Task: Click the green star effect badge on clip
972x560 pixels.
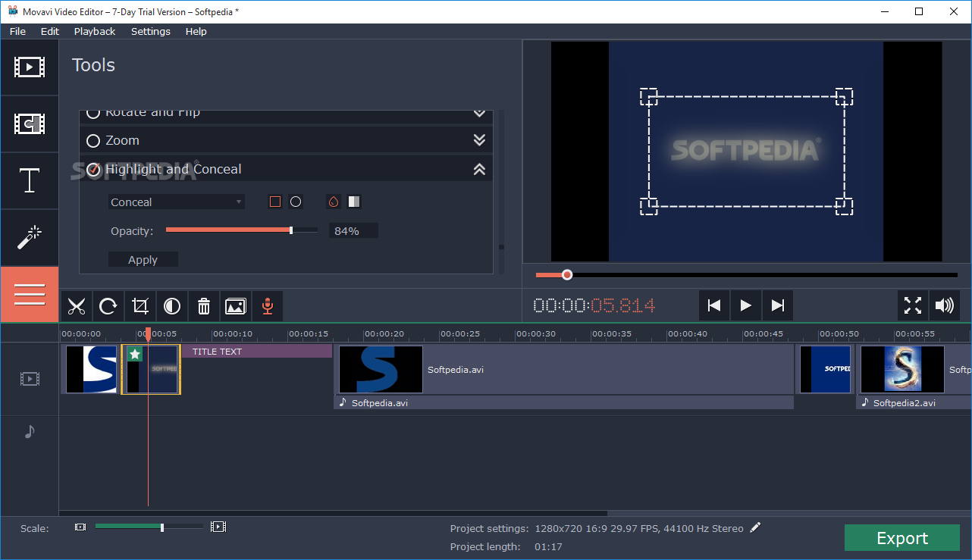Action: pos(135,354)
